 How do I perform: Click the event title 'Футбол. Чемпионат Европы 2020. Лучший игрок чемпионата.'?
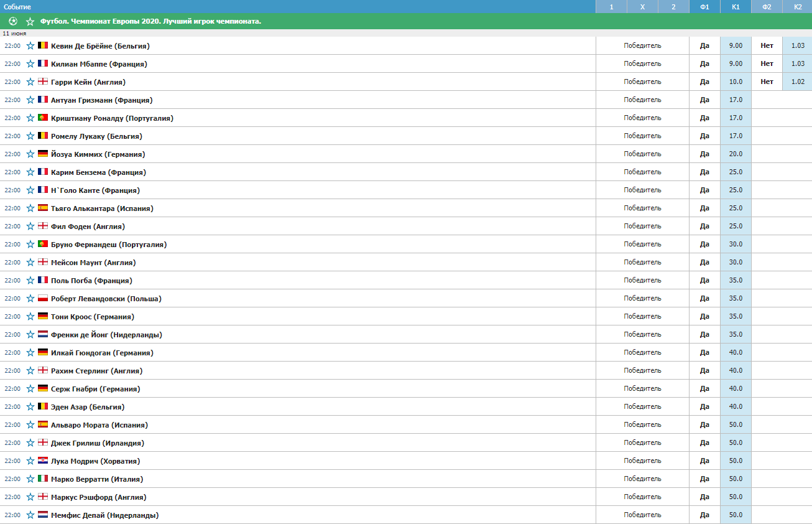[x=150, y=21]
